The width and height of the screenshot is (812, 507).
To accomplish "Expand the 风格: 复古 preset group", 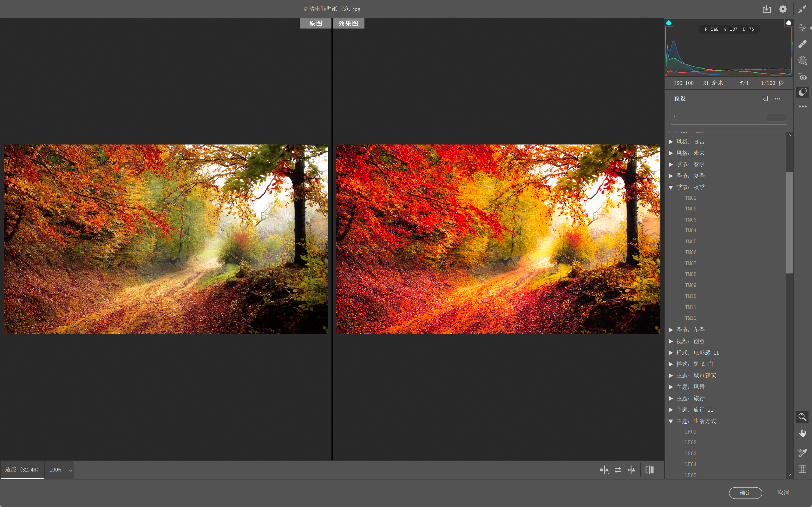I will click(671, 142).
